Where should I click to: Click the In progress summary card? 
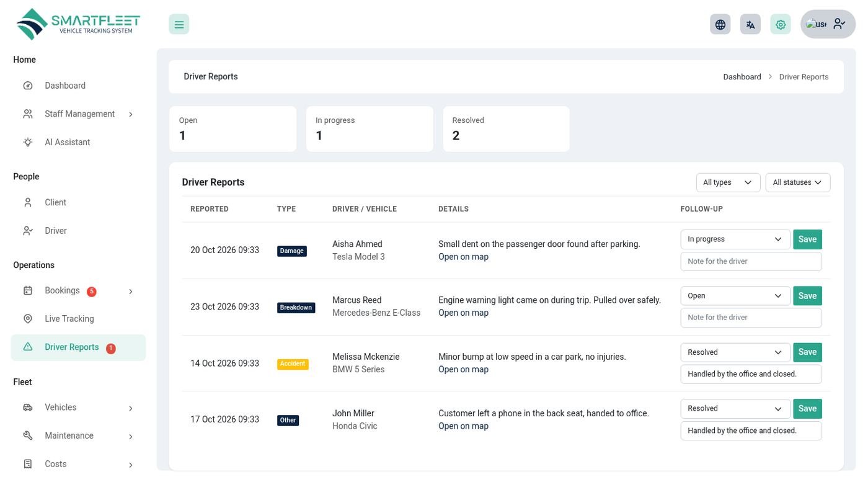[x=370, y=129]
